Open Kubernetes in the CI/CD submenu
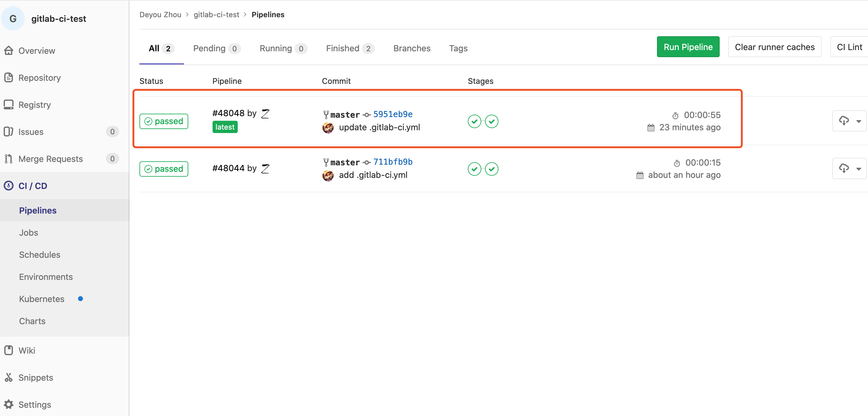The image size is (868, 416). [41, 299]
